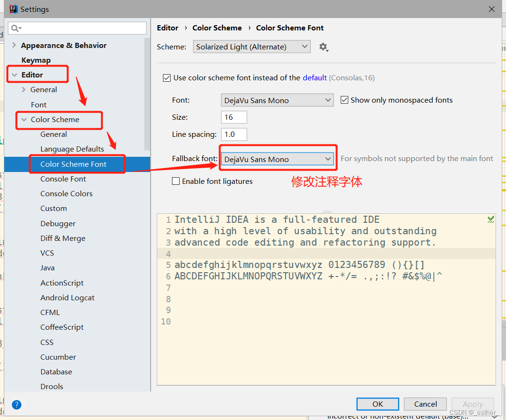Select Console Colors item
The width and height of the screenshot is (506, 420).
coord(67,193)
